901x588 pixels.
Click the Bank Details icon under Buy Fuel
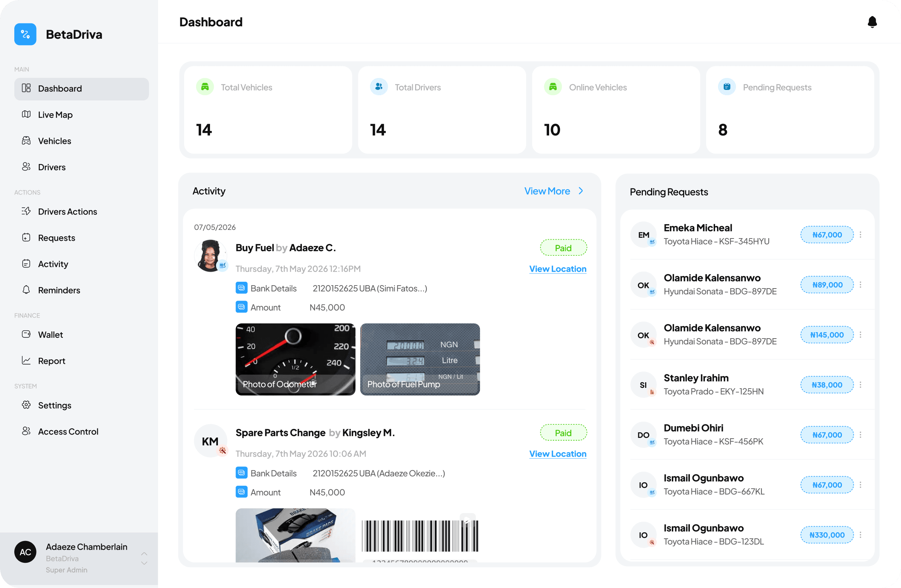point(242,288)
